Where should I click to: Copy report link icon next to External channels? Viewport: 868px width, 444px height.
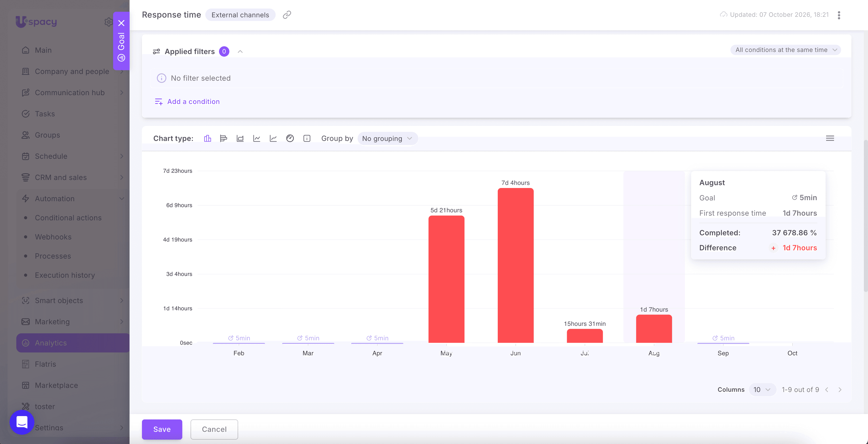287,15
